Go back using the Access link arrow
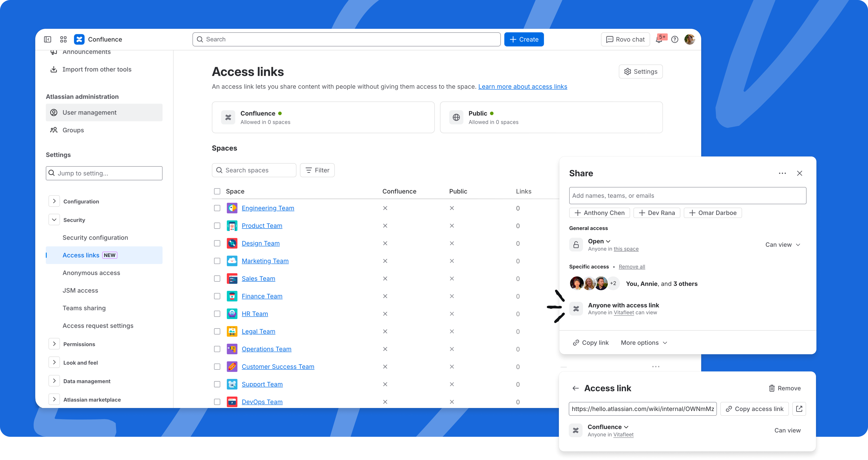 [x=575, y=388]
